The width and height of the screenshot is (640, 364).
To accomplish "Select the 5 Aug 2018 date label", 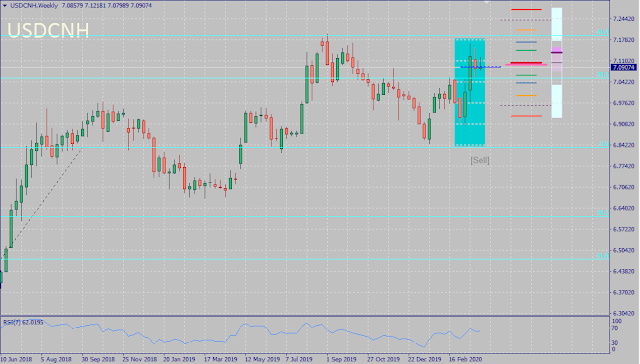I will (56, 360).
